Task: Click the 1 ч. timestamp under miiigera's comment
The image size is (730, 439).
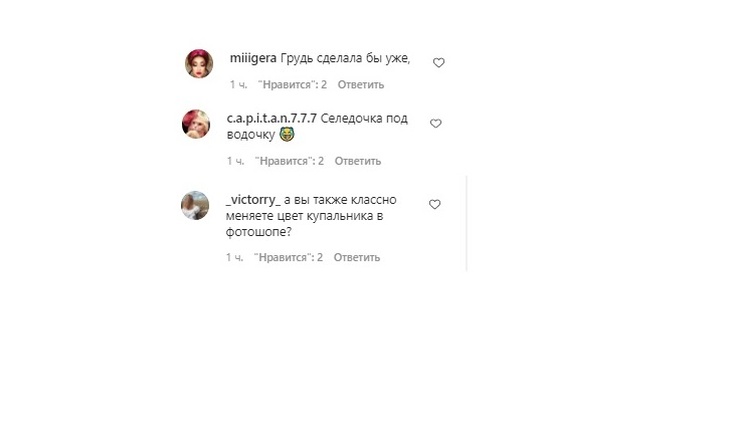Action: click(238, 85)
